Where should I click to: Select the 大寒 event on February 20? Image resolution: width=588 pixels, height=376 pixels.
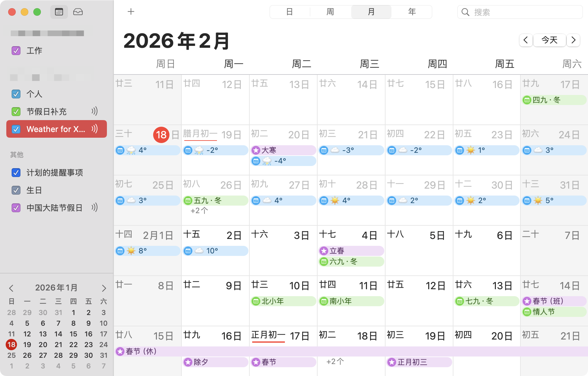click(283, 150)
